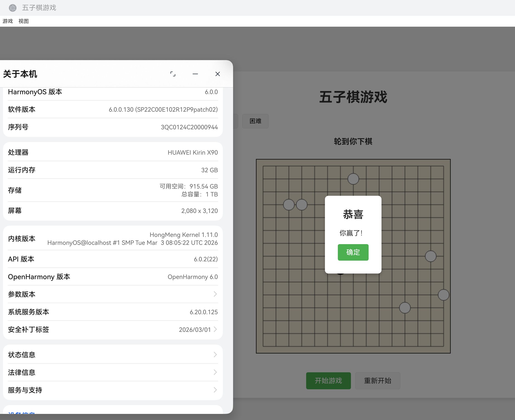
Task: Open the 视图 menu
Action: tap(24, 21)
